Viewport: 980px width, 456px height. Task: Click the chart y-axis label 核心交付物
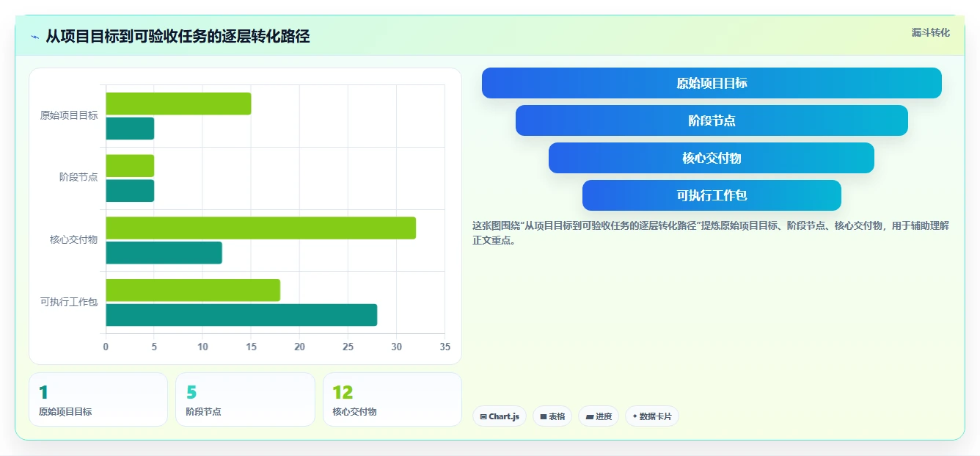73,239
